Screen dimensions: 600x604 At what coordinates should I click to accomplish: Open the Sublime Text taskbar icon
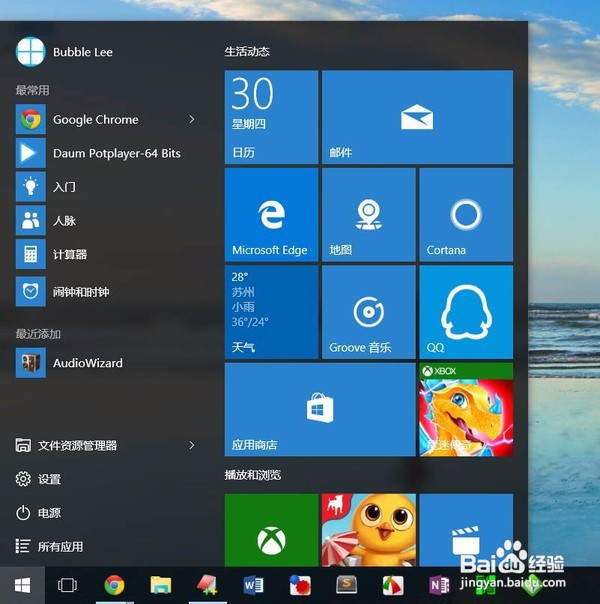(x=346, y=586)
